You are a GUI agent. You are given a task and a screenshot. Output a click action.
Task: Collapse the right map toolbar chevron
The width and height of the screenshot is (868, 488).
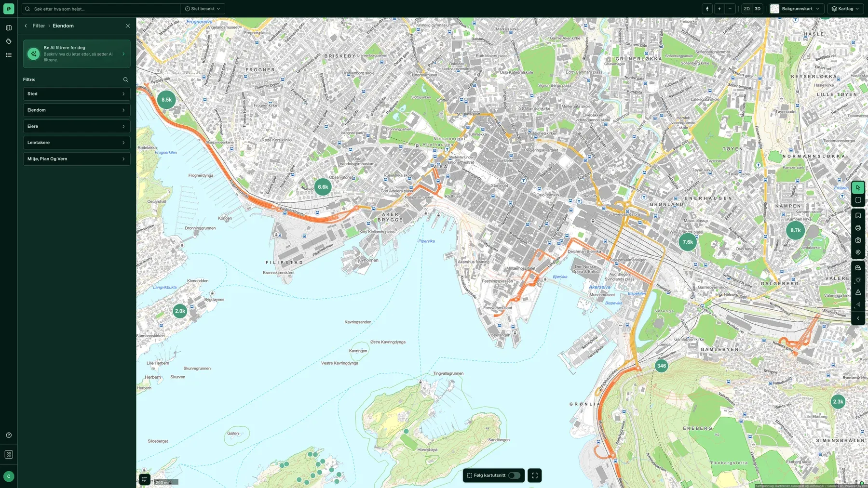click(858, 318)
